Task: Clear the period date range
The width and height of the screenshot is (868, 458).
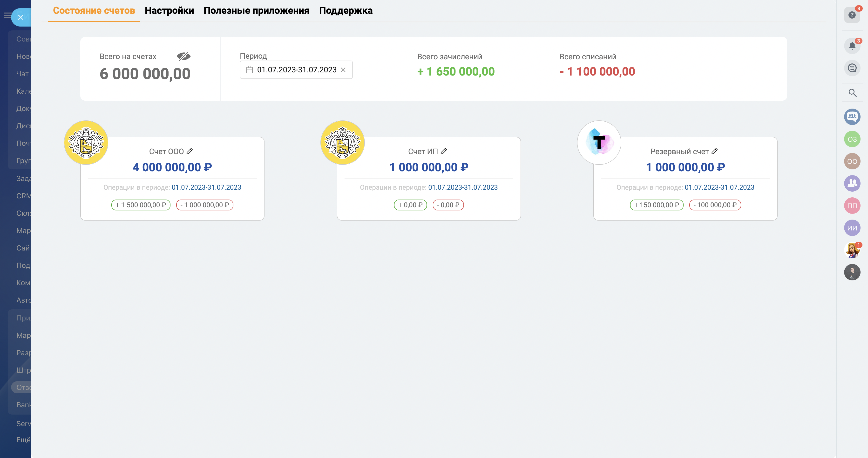Action: coord(343,70)
